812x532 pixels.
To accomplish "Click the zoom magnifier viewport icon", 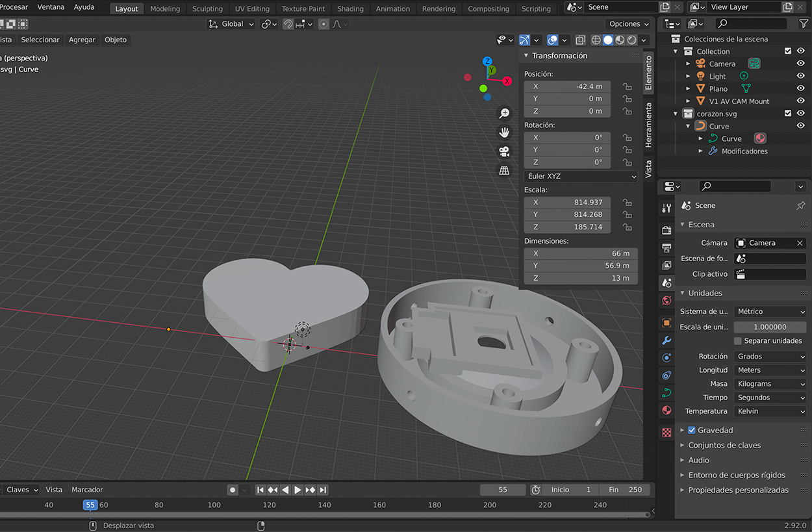I will pos(504,114).
